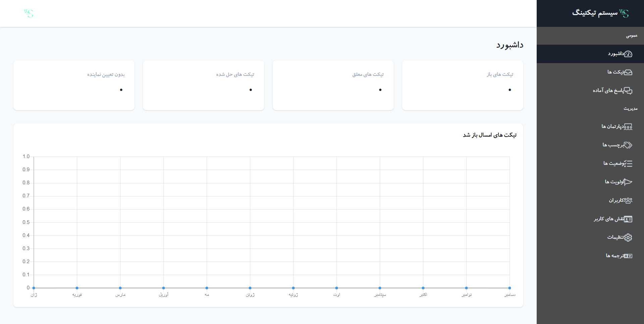This screenshot has width=644, height=324.
Task: Click the users group icon
Action: coord(628,200)
